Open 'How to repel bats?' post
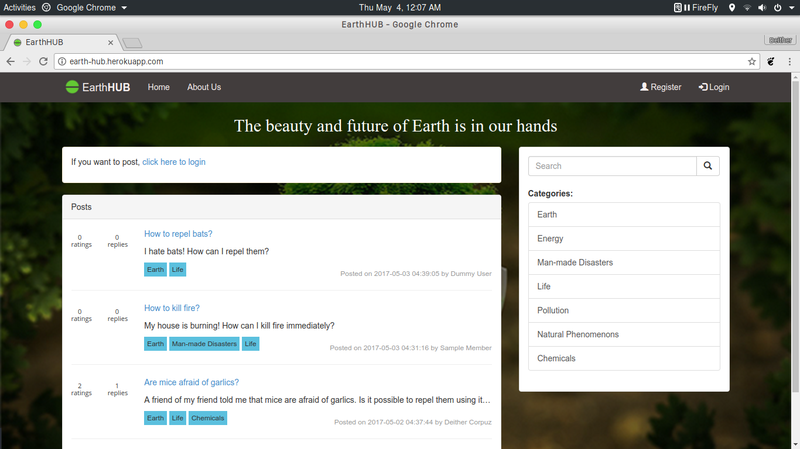The image size is (800, 449). (x=178, y=234)
